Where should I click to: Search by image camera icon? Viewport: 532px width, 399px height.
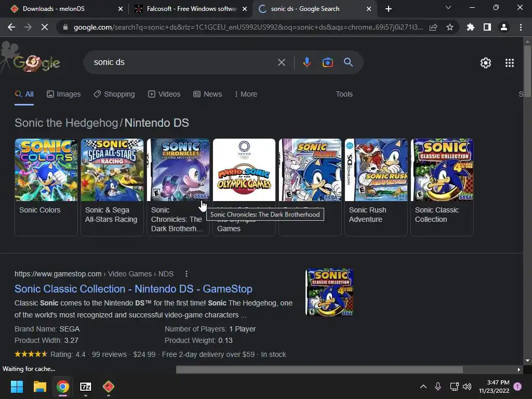point(328,62)
